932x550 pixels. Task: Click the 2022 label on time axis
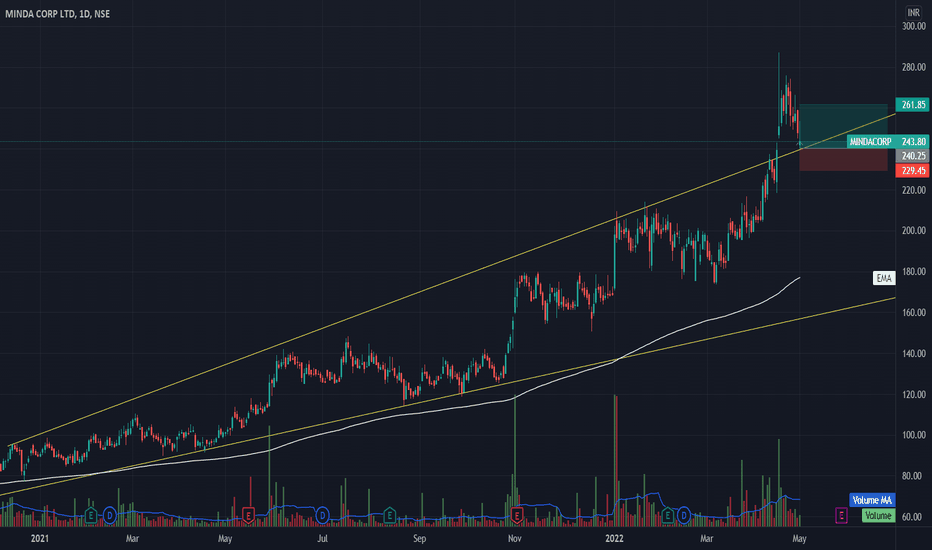pos(614,539)
